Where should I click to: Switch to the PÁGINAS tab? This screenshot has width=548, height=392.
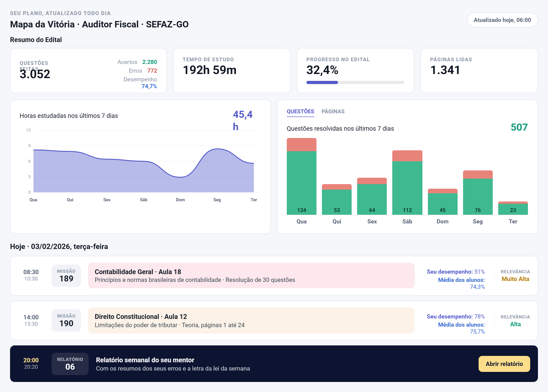tap(333, 111)
